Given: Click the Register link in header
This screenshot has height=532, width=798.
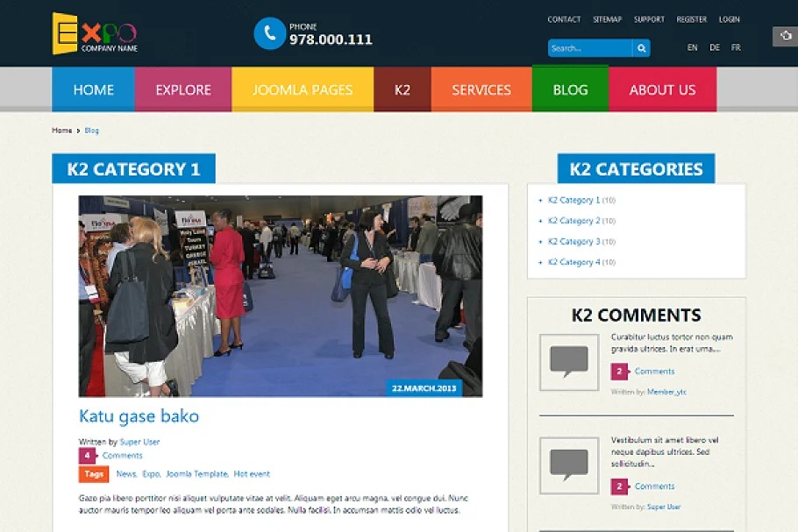Looking at the screenshot, I should click(691, 19).
